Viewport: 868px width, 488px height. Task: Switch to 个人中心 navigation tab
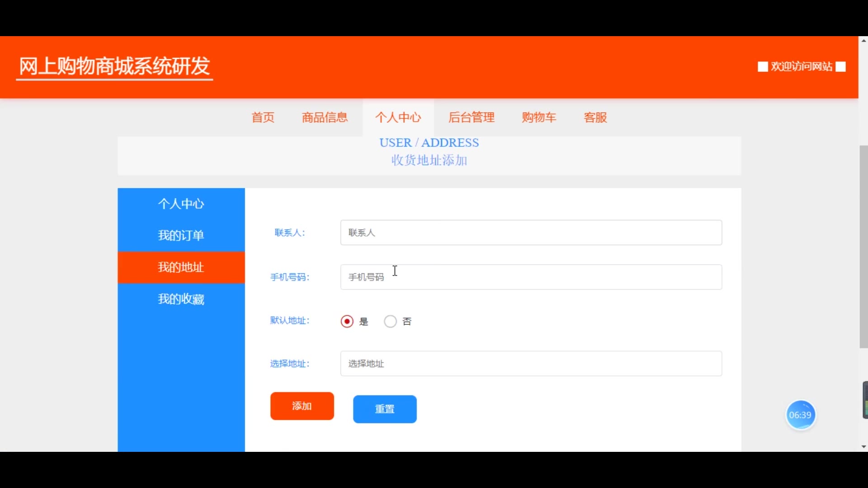398,117
